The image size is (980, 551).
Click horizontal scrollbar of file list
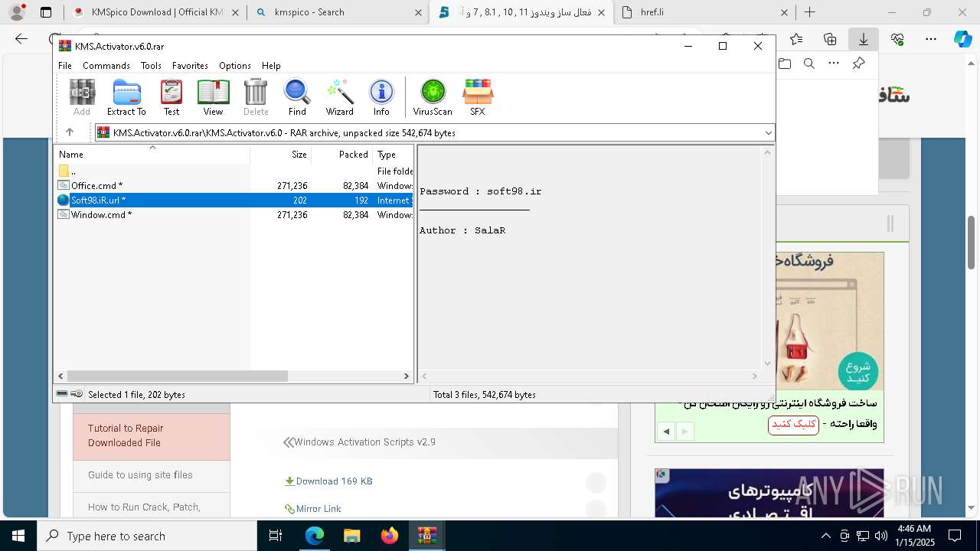pos(177,377)
